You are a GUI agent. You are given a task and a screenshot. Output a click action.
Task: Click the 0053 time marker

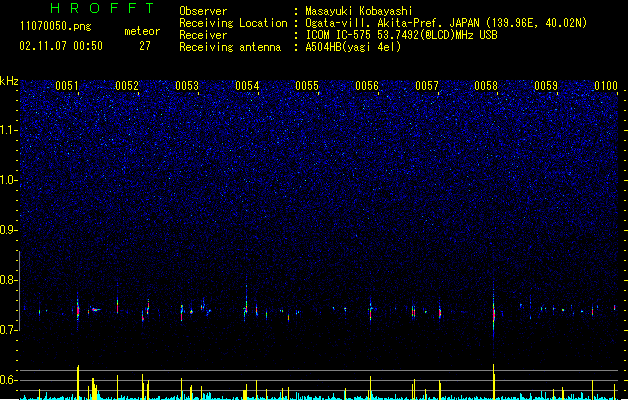(187, 86)
